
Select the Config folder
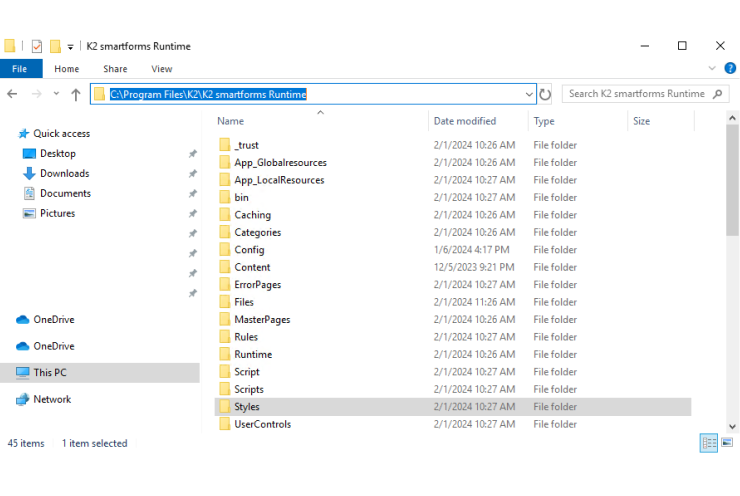pos(249,250)
